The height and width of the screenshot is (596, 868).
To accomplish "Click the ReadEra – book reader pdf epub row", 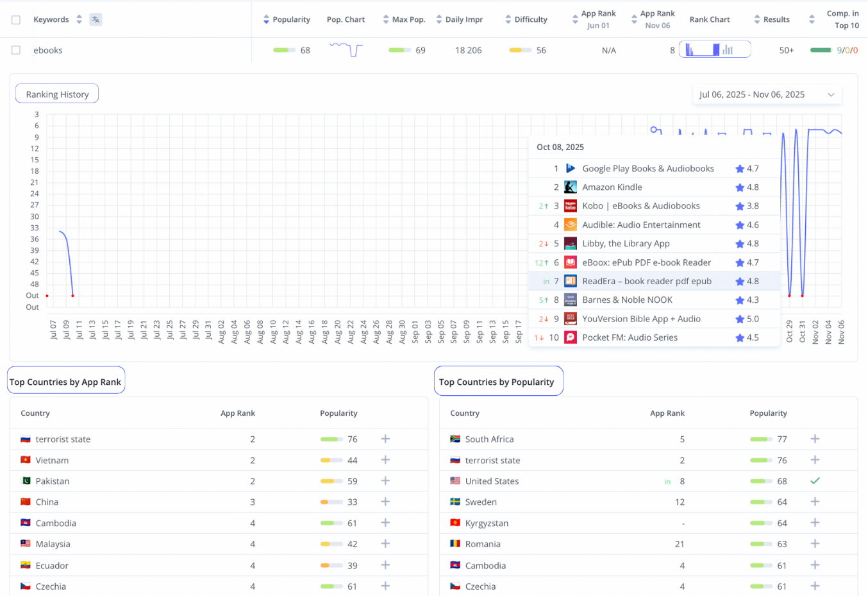I will point(655,281).
